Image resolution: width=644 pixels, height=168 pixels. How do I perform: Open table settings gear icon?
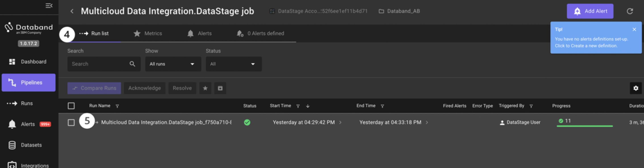click(636, 88)
